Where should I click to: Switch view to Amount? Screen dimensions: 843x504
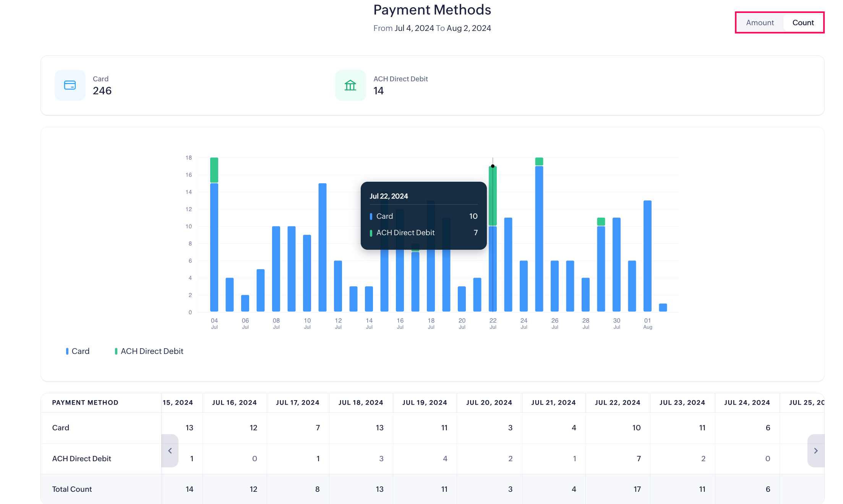coord(760,23)
